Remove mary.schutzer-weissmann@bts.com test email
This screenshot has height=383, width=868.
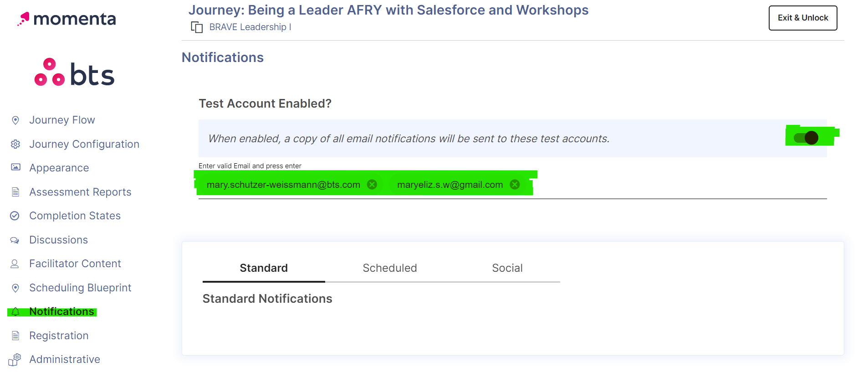[372, 184]
